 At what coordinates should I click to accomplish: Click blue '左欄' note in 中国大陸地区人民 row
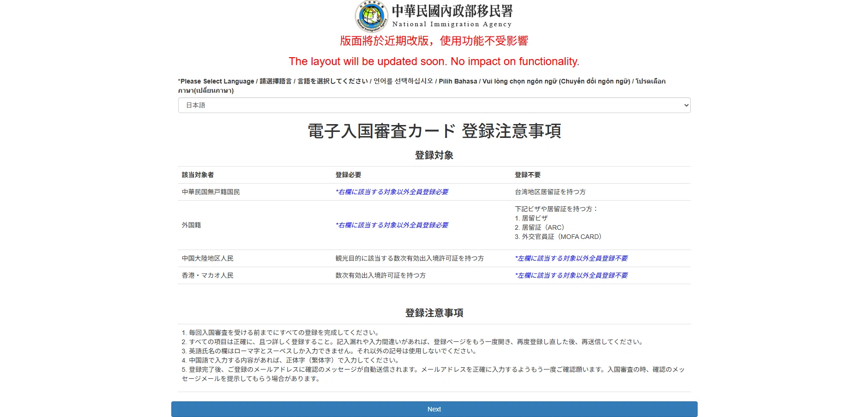571,258
